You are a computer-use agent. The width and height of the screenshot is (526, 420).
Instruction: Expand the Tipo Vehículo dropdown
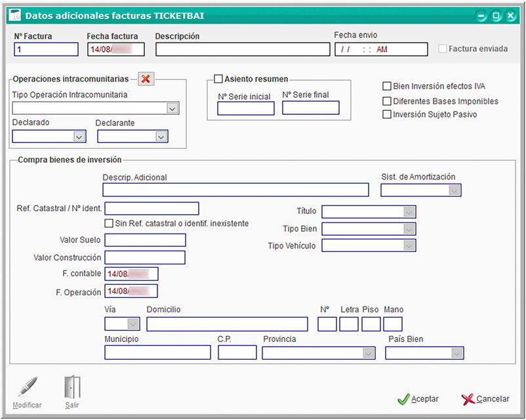pos(409,245)
